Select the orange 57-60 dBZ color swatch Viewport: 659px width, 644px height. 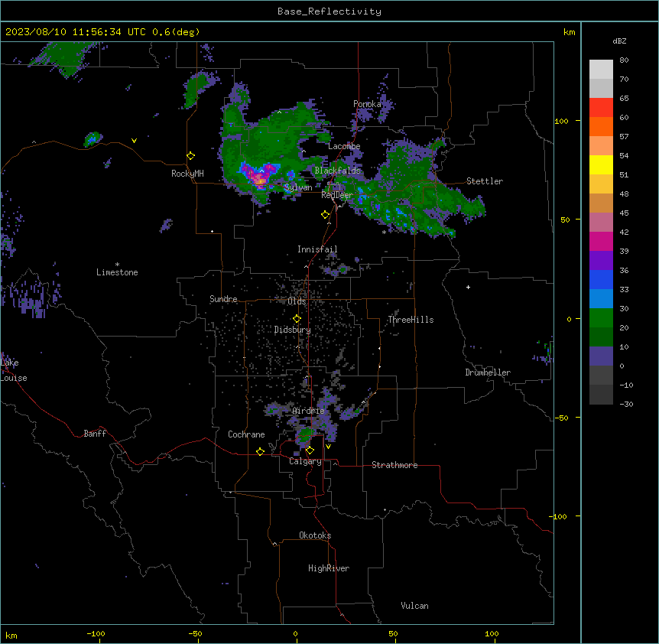[x=601, y=126]
